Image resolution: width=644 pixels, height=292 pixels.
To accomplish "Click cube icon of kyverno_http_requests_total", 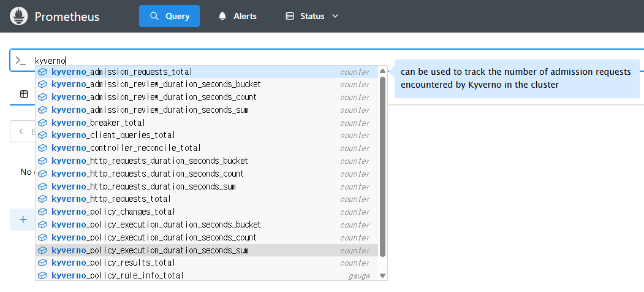I will tap(42, 199).
